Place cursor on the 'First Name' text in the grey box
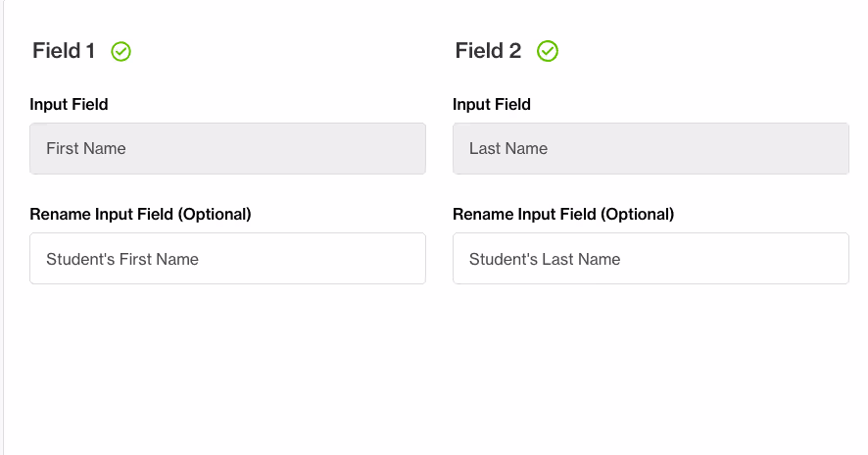 coord(86,148)
